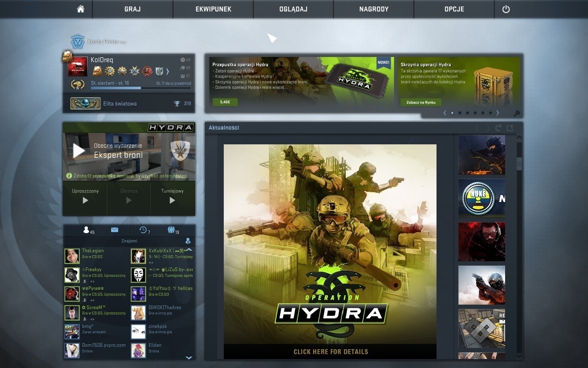Click the friends list down arrow
The width and height of the screenshot is (588, 368).
[189, 357]
